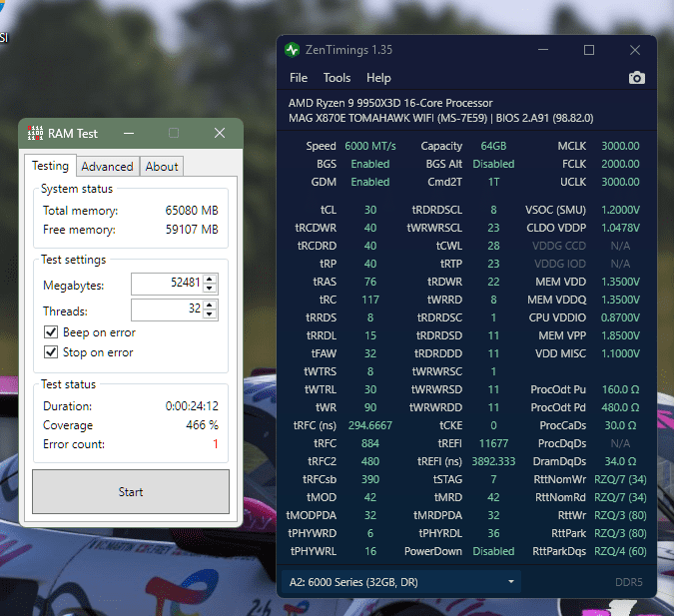Click the Total memory value 65080 MB
This screenshot has height=616, width=674.
192,211
